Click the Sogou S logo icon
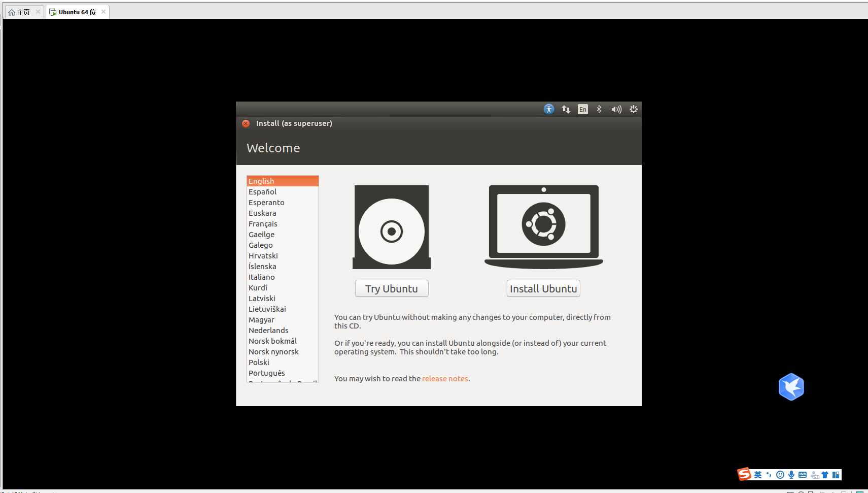Viewport: 868px width, 493px height. click(744, 474)
